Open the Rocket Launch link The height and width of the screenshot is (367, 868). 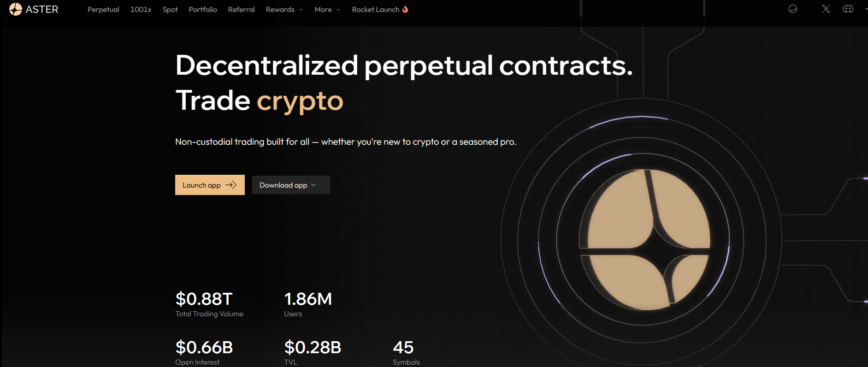(x=375, y=10)
